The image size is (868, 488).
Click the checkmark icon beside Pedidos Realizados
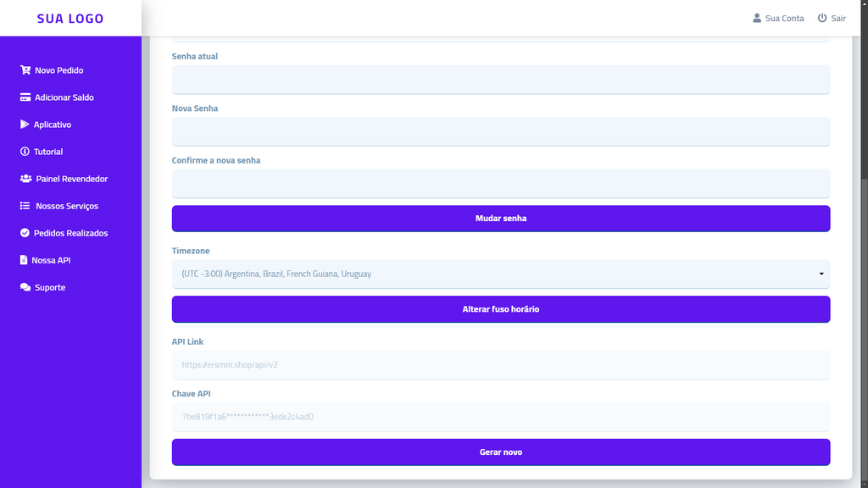24,233
